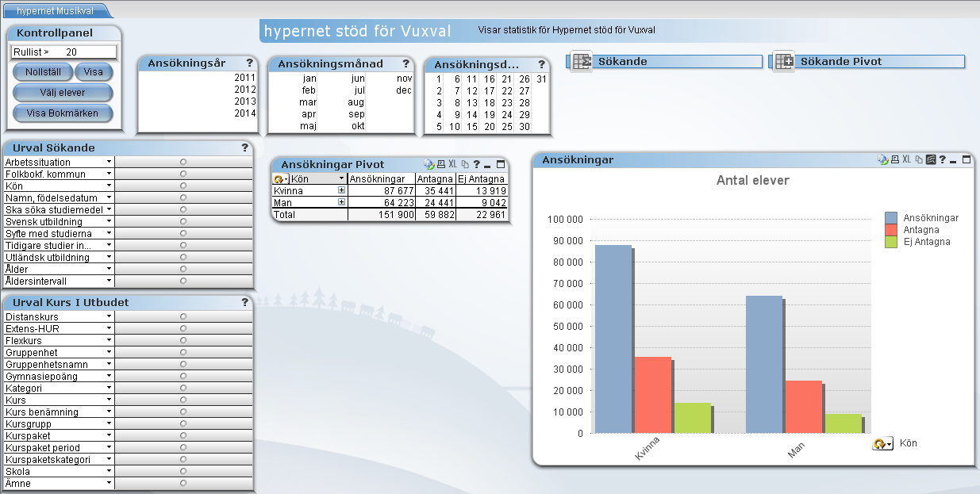This screenshot has width=980, height=494.
Task: Click the selection indicator in the Distanskurs row
Action: coord(183,316)
